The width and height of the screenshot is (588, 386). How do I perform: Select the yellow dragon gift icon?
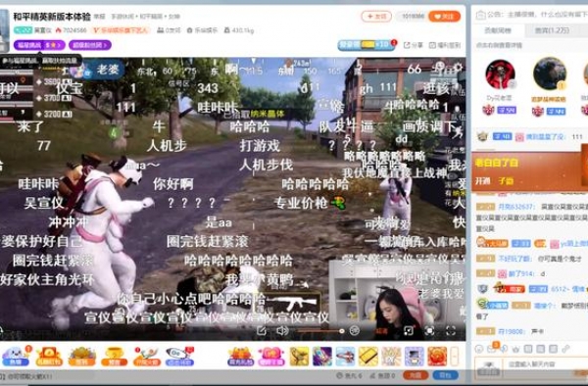tap(299, 356)
